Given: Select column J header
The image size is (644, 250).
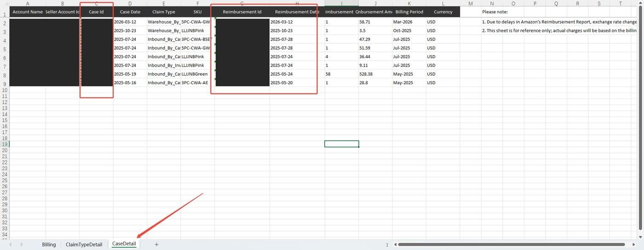Looking at the screenshot, I should [375, 3].
